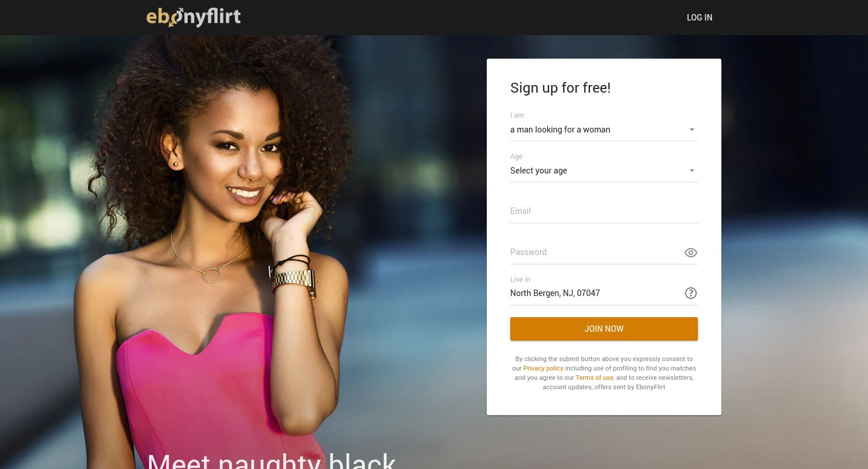Click the JOIN NOW button

(x=604, y=329)
